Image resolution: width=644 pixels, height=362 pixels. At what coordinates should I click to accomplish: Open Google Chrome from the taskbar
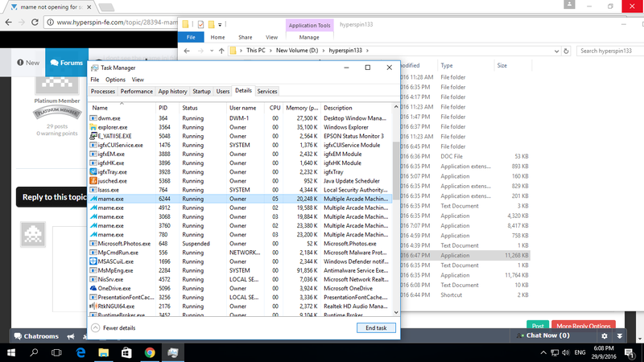[x=150, y=352]
